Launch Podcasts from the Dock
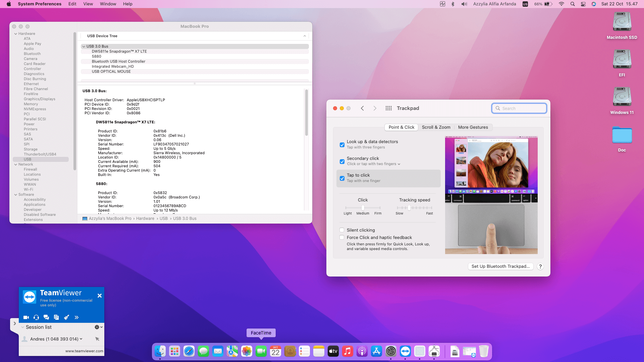Viewport: 644px width, 362px height. click(362, 351)
